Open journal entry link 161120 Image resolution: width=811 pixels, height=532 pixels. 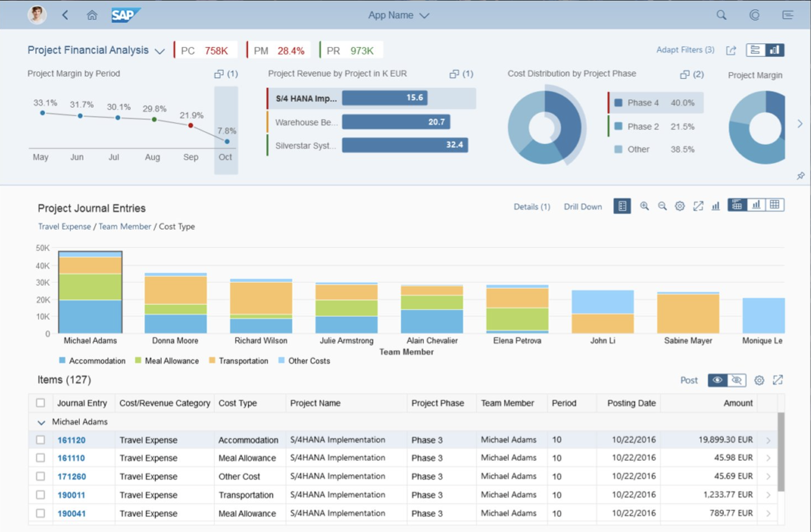[71, 440]
